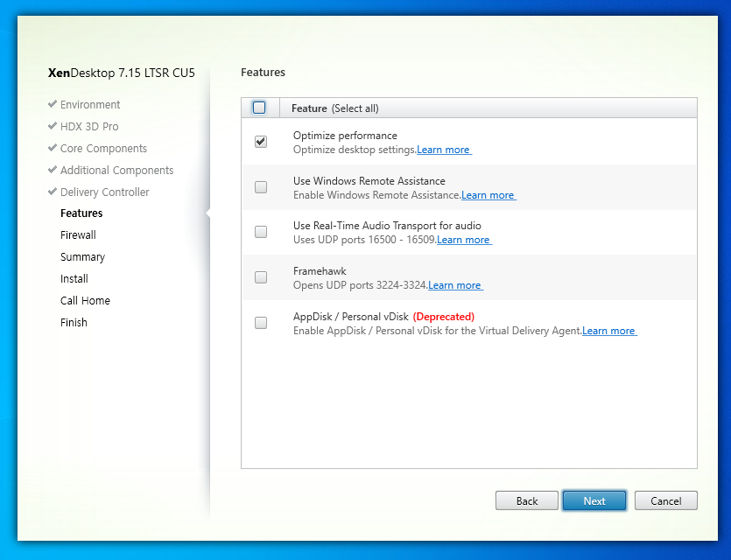
Task: Click the Enable Windows Remote Assistance description
Action: click(377, 195)
